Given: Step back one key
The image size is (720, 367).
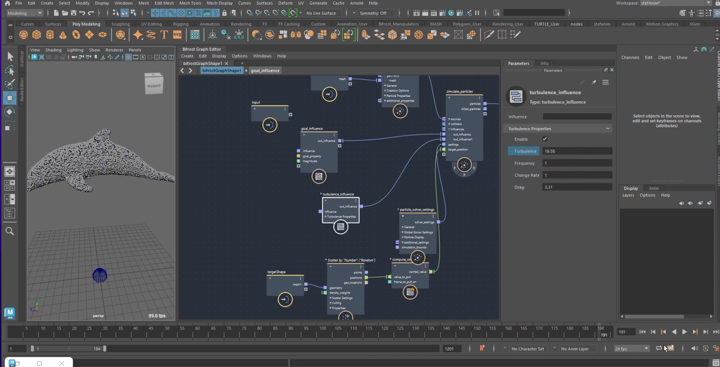Looking at the screenshot, I should 663,332.
